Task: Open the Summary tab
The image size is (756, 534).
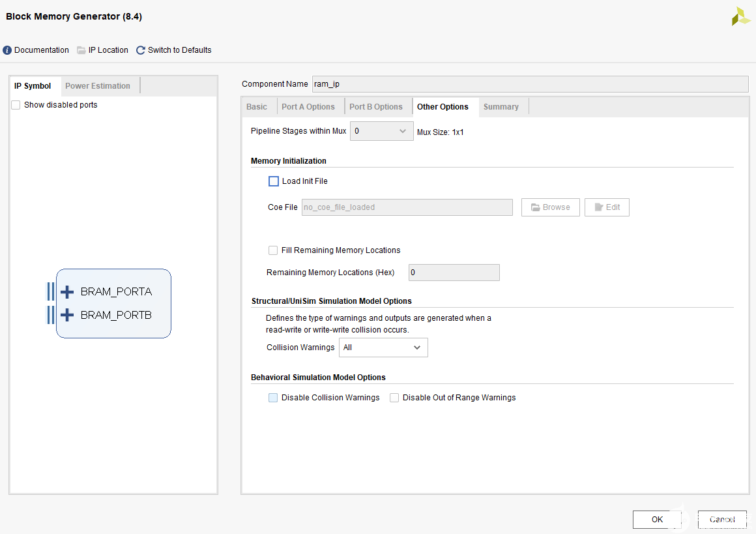Action: [x=501, y=107]
